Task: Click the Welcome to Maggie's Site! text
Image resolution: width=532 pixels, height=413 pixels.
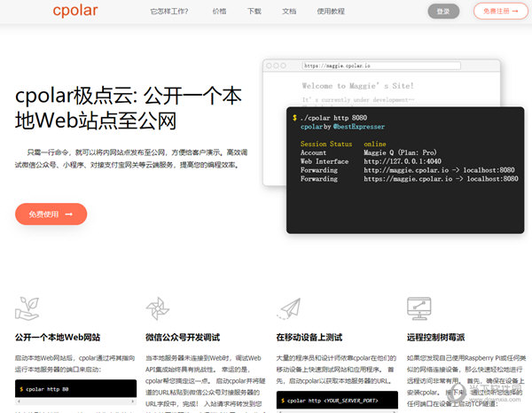Action: pos(358,86)
